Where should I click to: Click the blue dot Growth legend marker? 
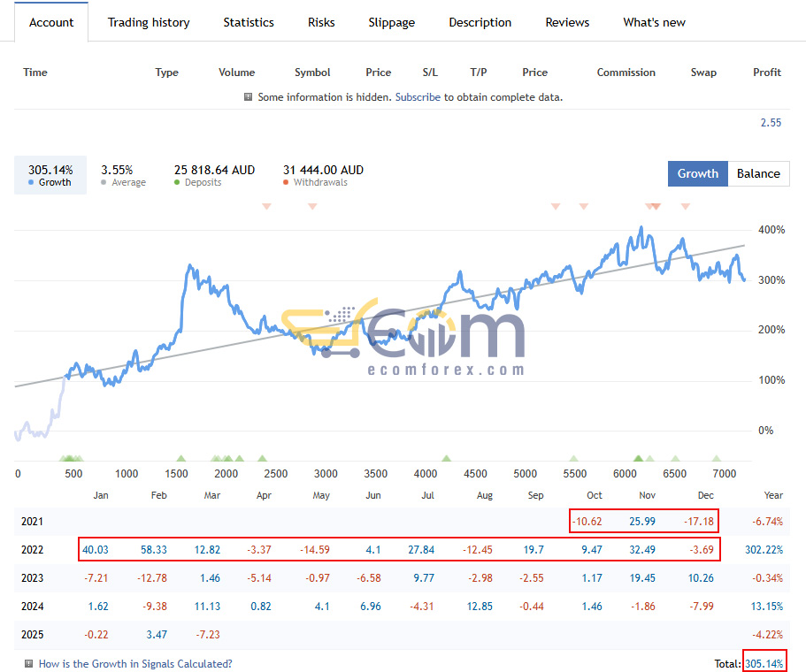click(31, 182)
